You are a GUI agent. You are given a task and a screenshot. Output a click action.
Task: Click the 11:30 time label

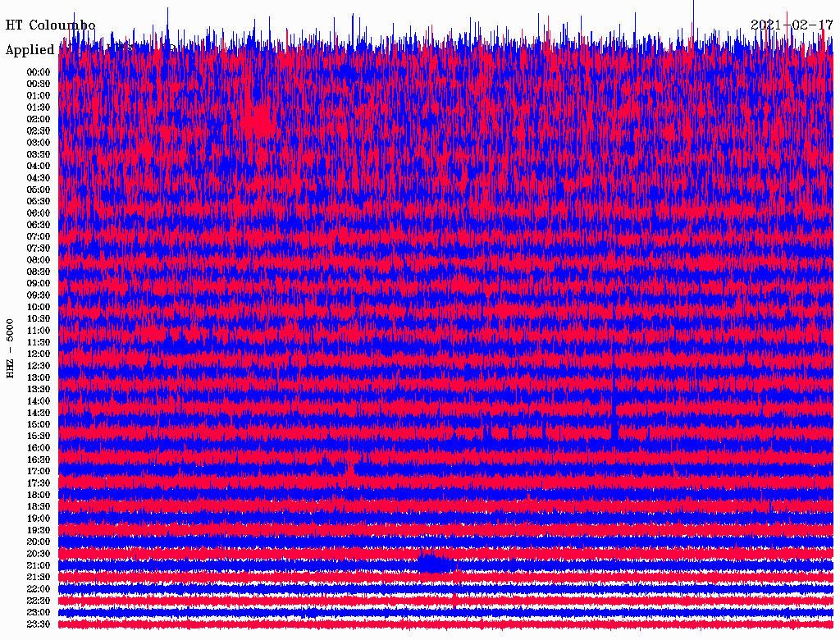(x=39, y=342)
